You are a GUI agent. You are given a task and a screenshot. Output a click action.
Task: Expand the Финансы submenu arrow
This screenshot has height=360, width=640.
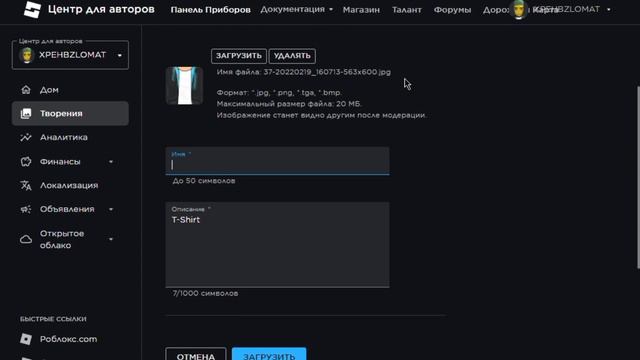111,162
